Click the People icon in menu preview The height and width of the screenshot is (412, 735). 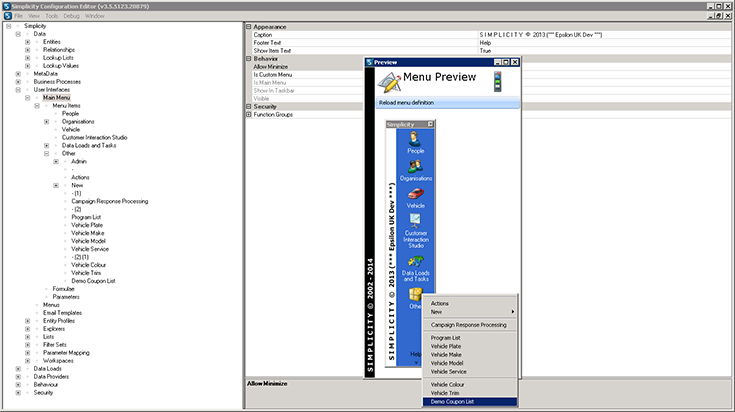(x=415, y=139)
